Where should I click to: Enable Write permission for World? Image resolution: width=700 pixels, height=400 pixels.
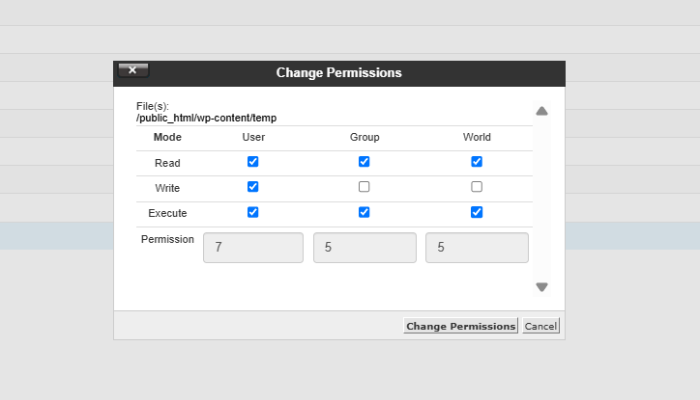(477, 187)
